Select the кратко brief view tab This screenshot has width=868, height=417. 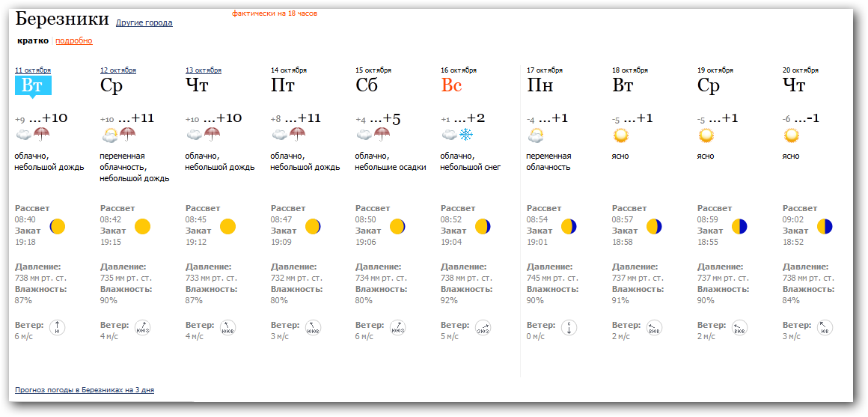coord(32,40)
